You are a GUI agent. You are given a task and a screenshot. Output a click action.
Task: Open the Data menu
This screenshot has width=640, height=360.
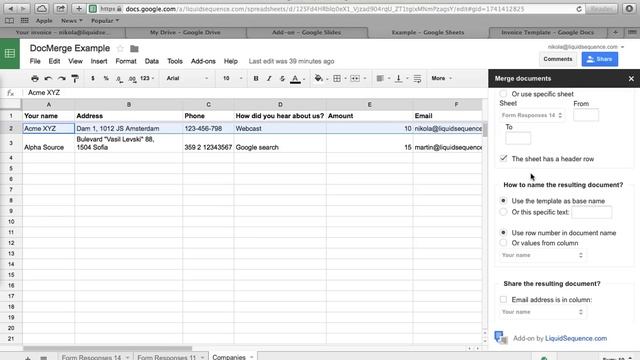[x=151, y=61]
